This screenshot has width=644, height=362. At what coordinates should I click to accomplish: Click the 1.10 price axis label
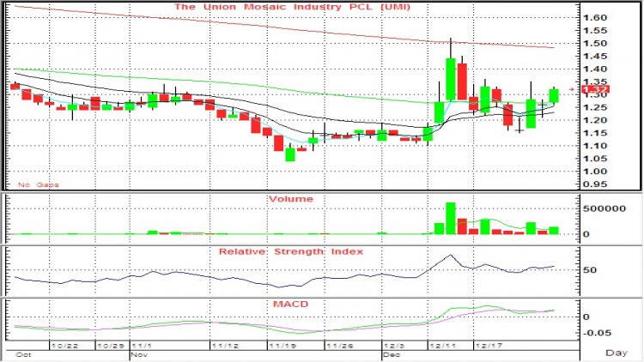595,146
